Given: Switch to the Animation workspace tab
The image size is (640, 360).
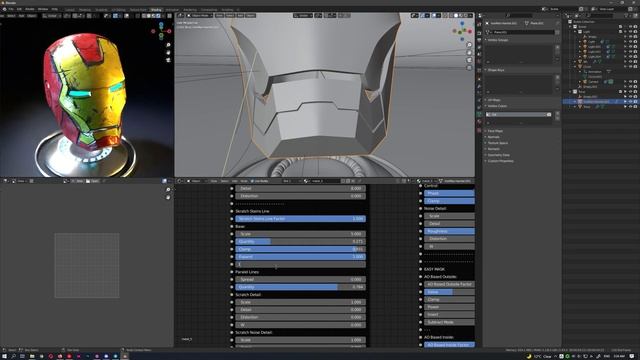Looking at the screenshot, I should point(172,9).
